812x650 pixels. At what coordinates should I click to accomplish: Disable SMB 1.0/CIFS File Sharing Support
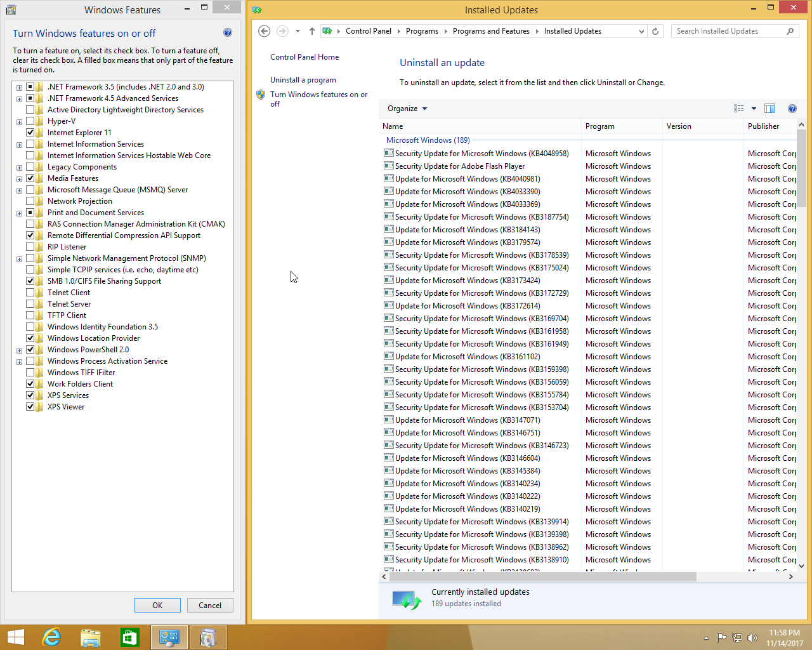click(30, 281)
